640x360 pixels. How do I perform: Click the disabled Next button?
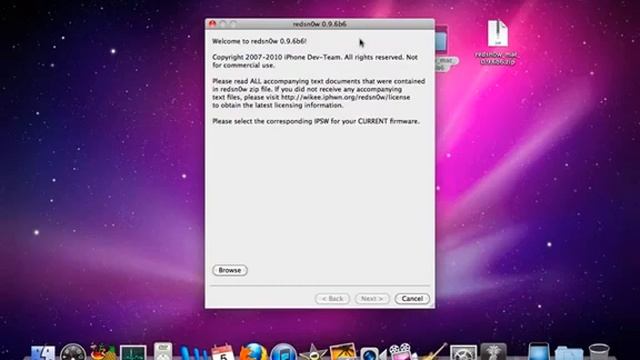pyautogui.click(x=372, y=299)
